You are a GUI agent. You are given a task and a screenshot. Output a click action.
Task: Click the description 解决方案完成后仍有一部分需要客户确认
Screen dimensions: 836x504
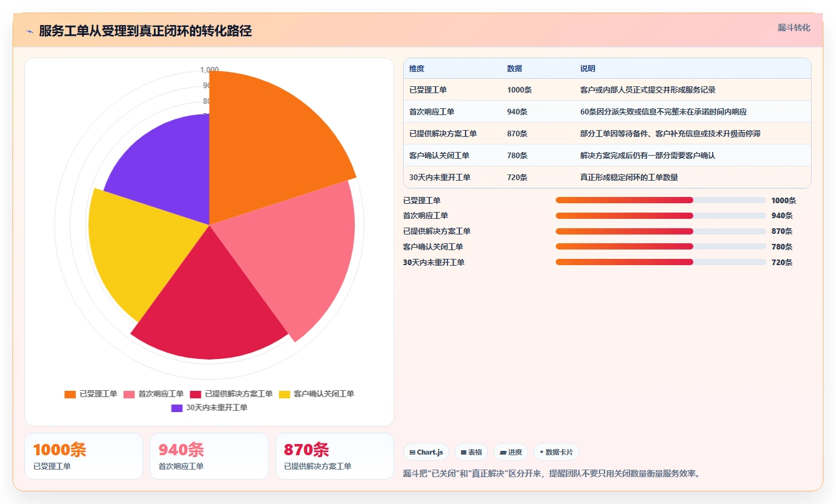click(648, 156)
